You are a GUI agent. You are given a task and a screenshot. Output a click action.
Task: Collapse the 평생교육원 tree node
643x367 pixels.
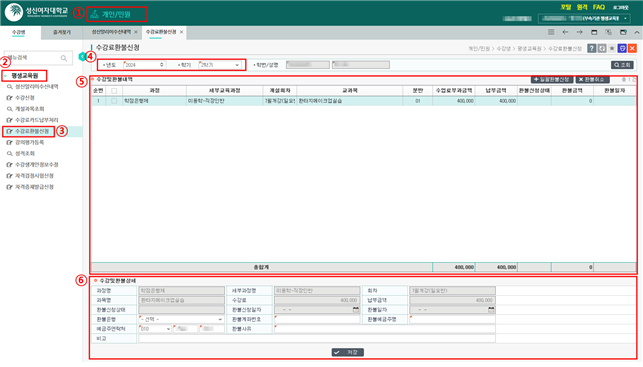[x=6, y=76]
